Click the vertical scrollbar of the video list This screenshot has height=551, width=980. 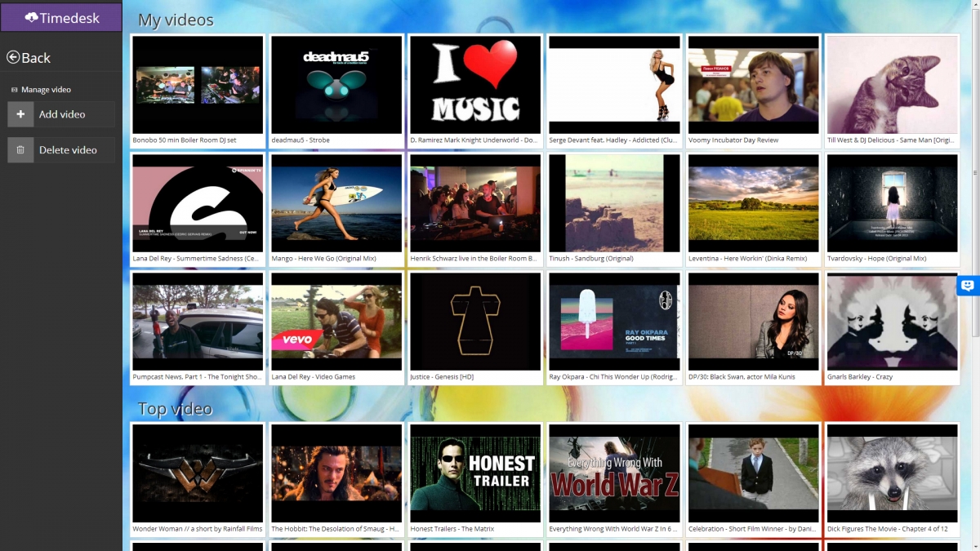[x=975, y=171]
